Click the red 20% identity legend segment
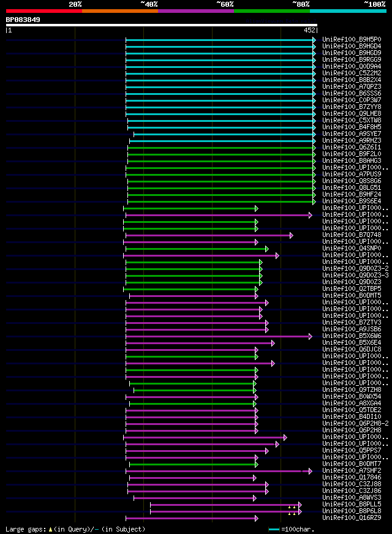Image resolution: width=392 pixels, height=534 pixels. click(x=44, y=11)
